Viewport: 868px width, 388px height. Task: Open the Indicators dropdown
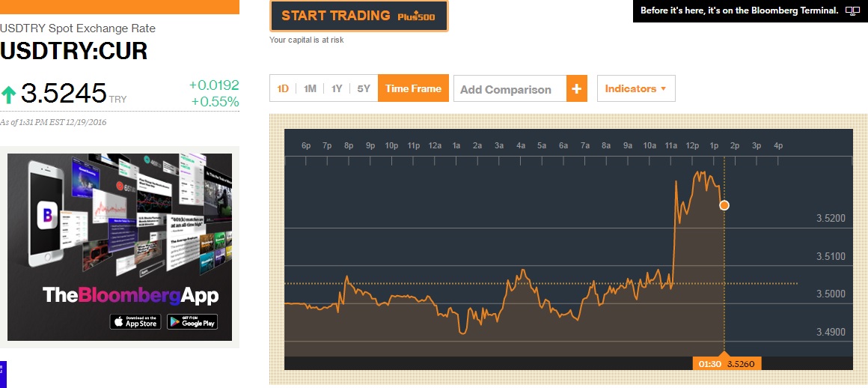[636, 88]
